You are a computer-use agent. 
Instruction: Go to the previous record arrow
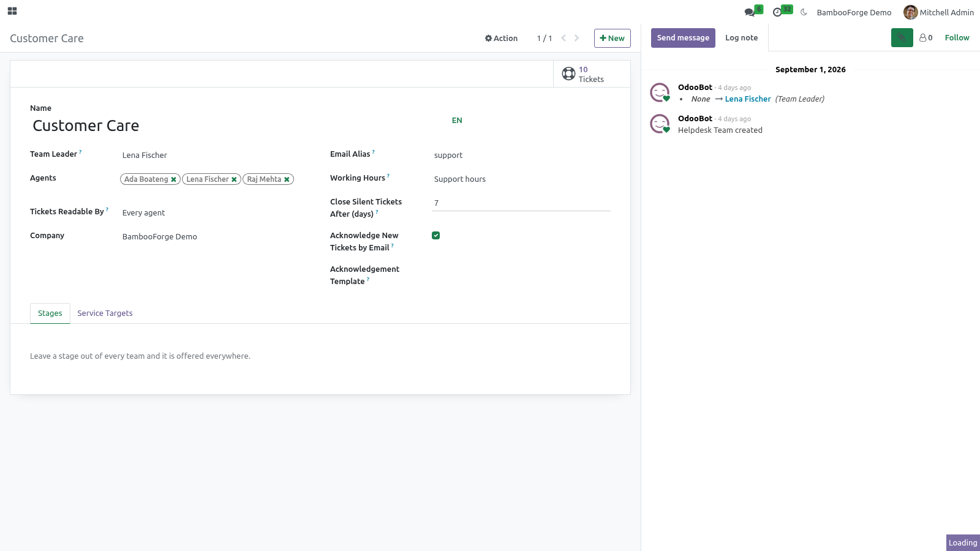tap(563, 38)
